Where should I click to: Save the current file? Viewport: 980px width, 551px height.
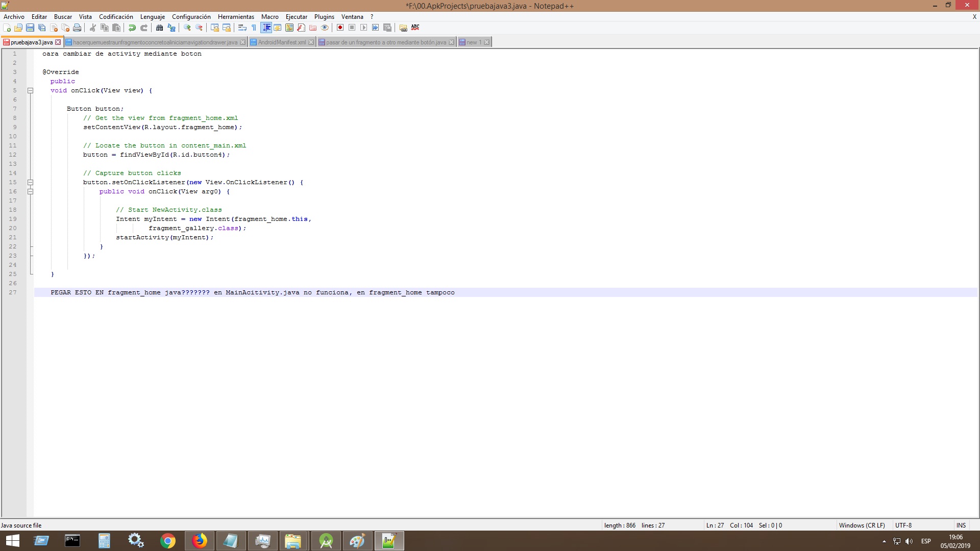coord(30,28)
